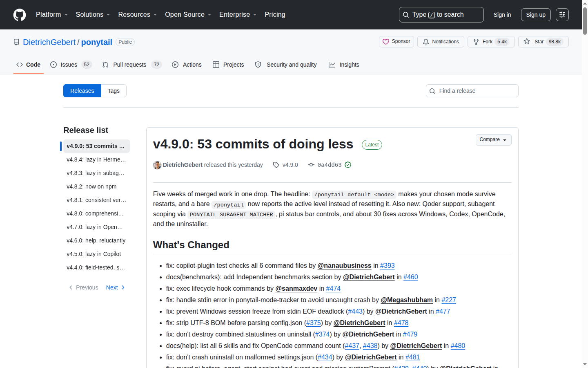Go to Next release list page
The image size is (588, 368).
pyautogui.click(x=116, y=287)
